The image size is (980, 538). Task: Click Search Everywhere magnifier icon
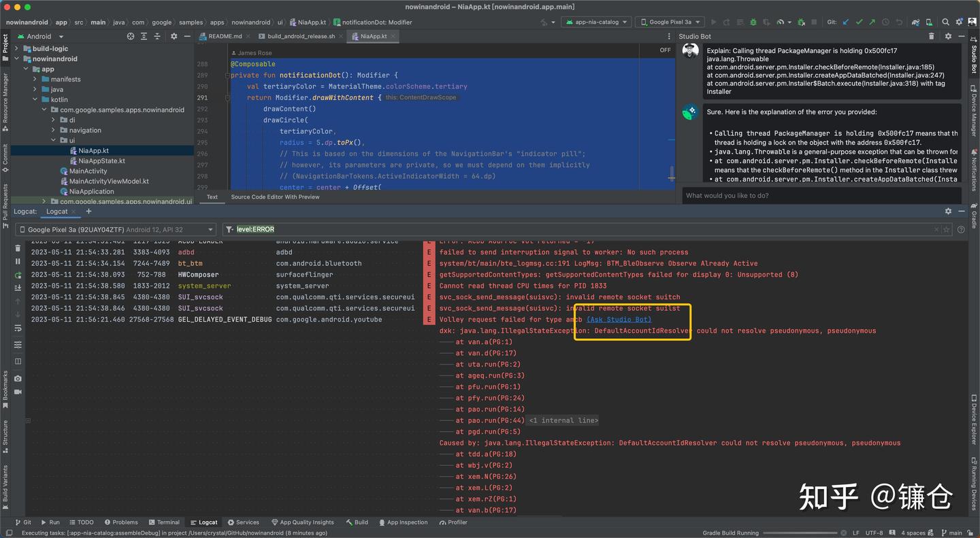945,22
